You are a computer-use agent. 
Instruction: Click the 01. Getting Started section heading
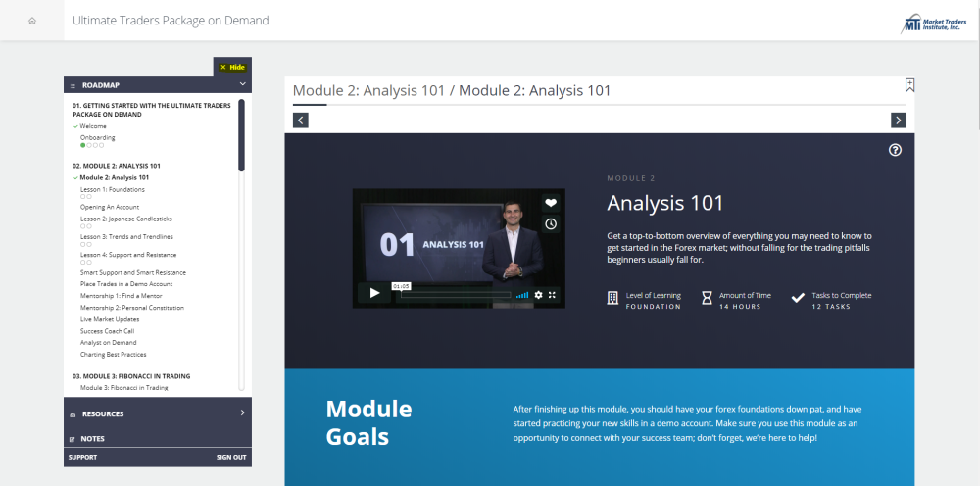(x=151, y=110)
